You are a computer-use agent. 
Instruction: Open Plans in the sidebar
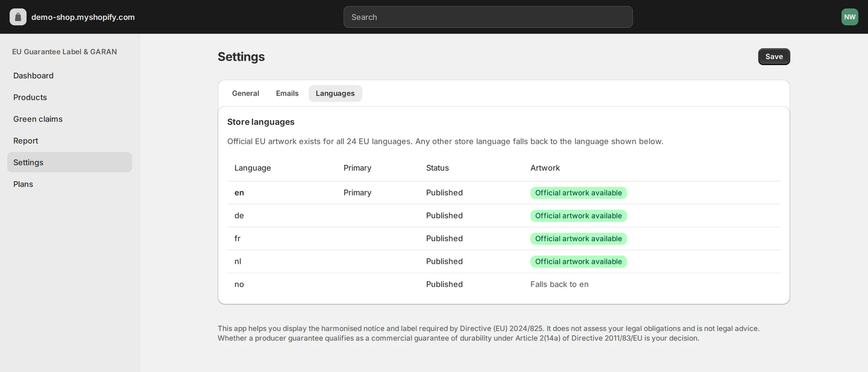[x=69, y=184]
